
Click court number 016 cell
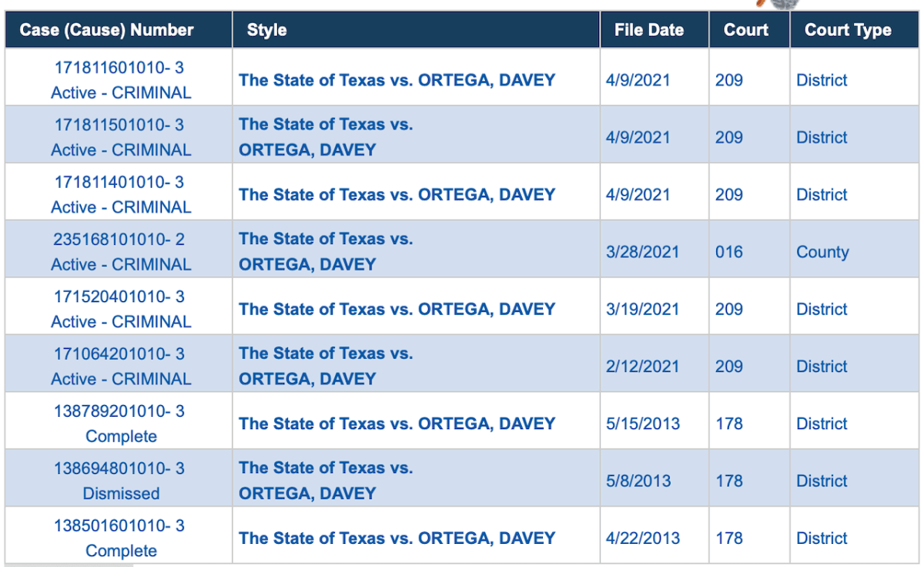729,252
